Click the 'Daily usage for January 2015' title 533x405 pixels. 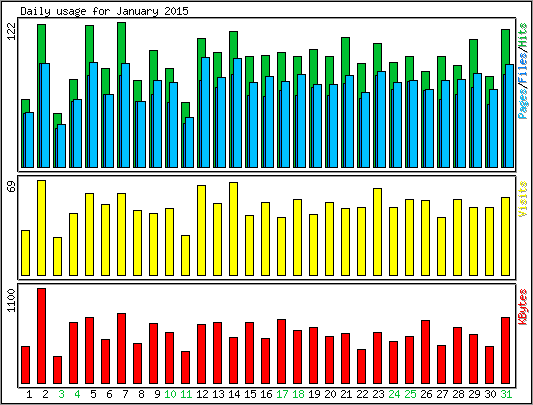[104, 11]
